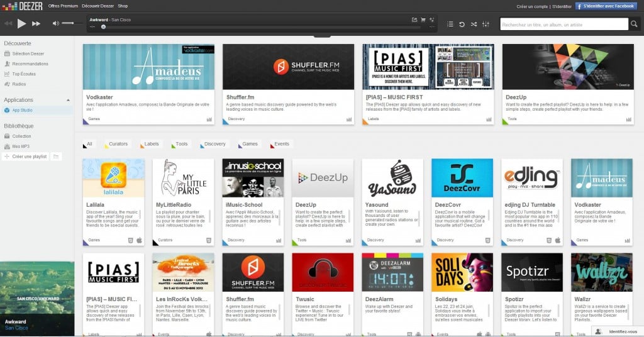This screenshot has width=644, height=337.
Task: Select the Discovery filter tab
Action: [213, 145]
